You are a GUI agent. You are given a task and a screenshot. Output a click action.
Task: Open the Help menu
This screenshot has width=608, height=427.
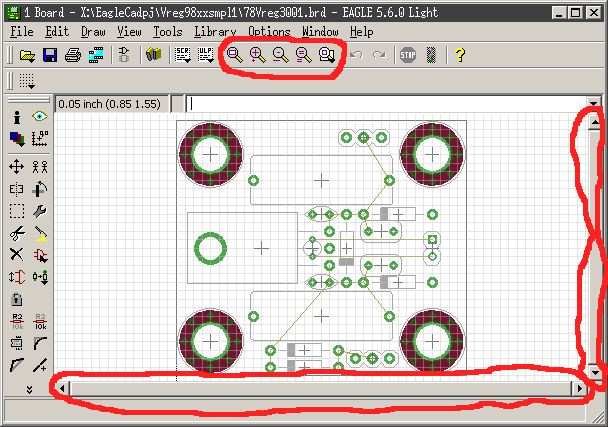(x=361, y=31)
